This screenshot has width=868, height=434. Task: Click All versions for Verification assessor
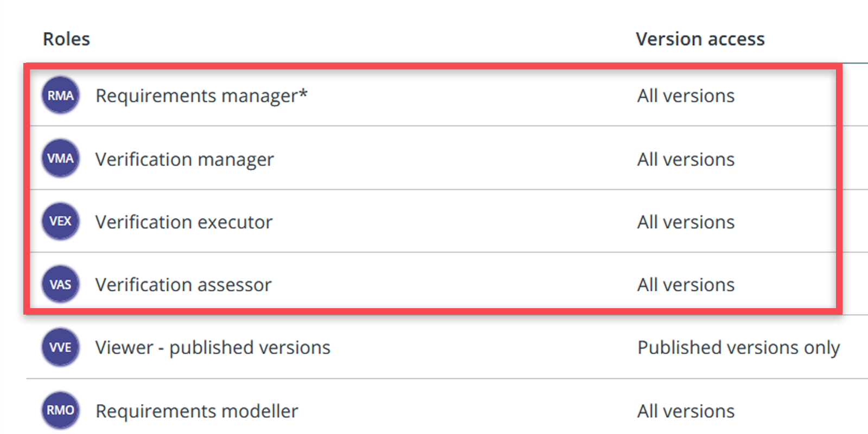(686, 285)
